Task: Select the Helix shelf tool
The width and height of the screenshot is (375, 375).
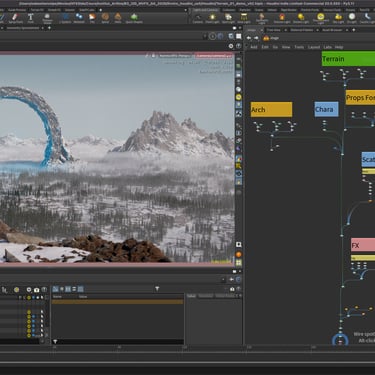Action: (118, 18)
